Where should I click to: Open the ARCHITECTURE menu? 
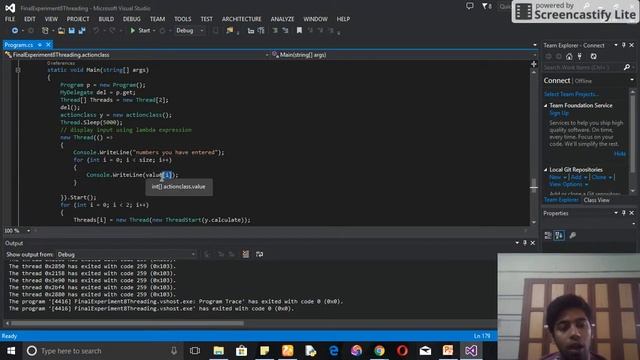click(x=241, y=19)
